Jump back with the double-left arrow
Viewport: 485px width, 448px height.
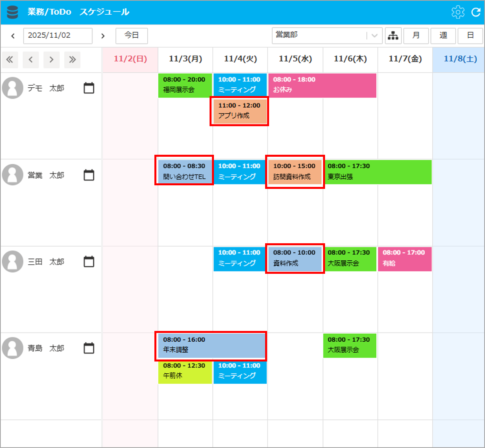(10, 60)
